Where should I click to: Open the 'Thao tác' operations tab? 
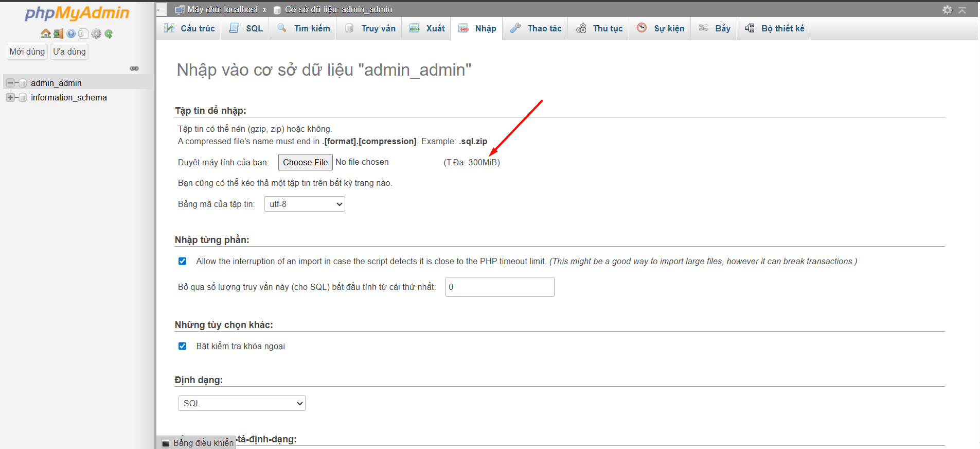[x=536, y=28]
